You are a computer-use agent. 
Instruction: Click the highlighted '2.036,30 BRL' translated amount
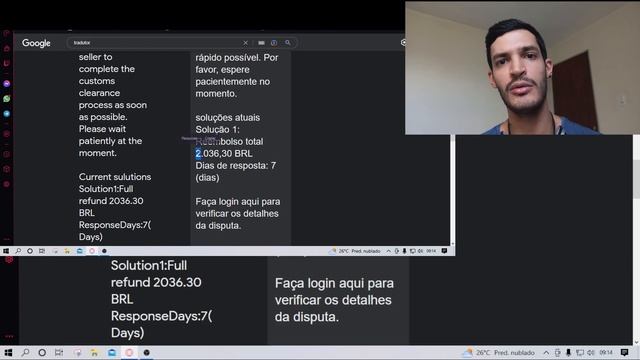click(x=224, y=153)
